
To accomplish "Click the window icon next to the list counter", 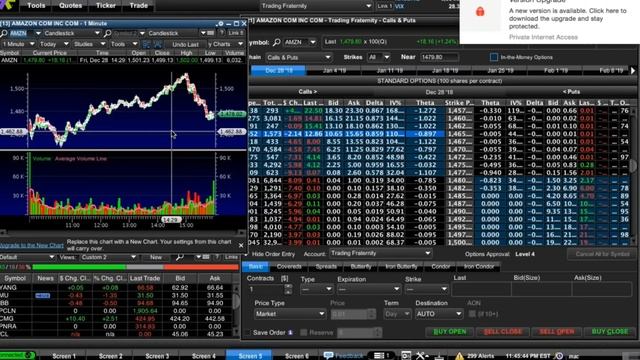I will (406, 356).
